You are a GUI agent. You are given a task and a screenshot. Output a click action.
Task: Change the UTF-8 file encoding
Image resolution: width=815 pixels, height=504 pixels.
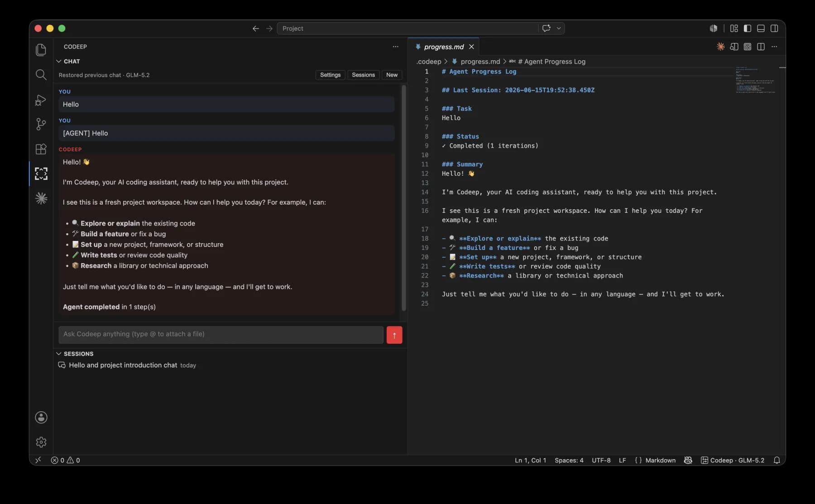pos(601,460)
